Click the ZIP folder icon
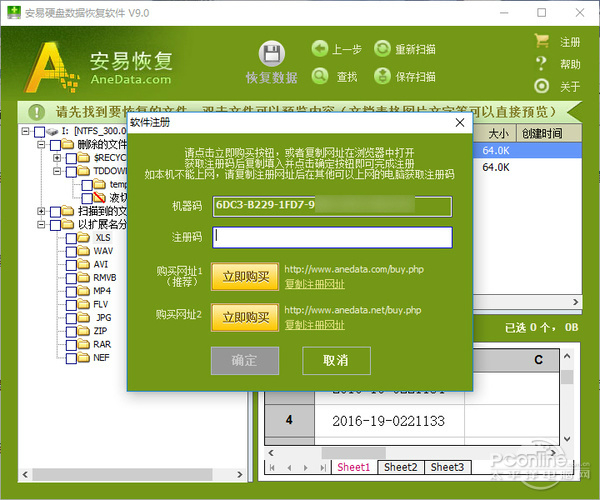Image resolution: width=600 pixels, height=500 pixels. click(83, 331)
